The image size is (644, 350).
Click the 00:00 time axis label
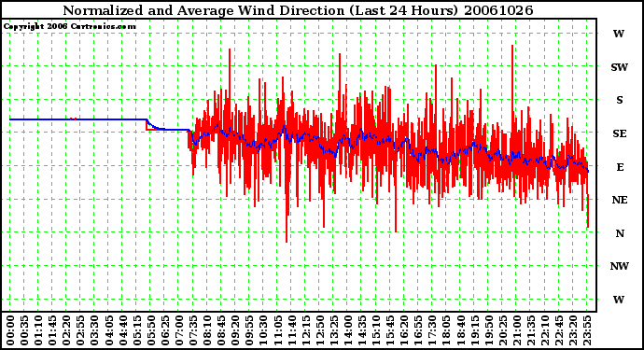pos(10,331)
